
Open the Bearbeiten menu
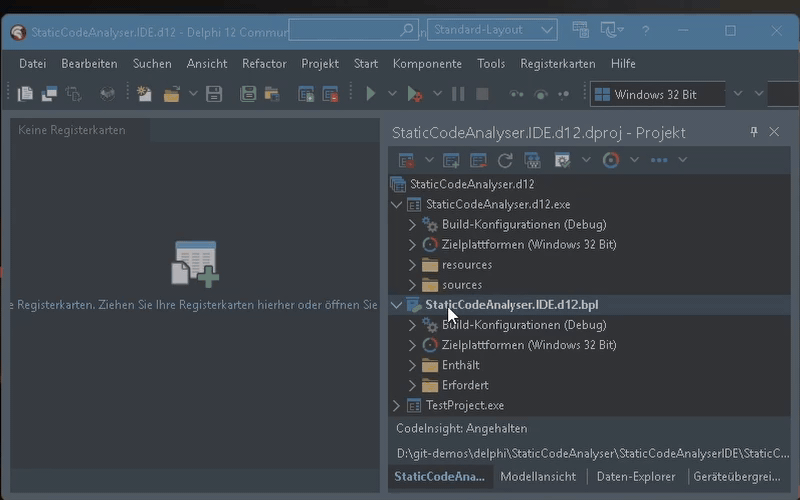tap(89, 64)
